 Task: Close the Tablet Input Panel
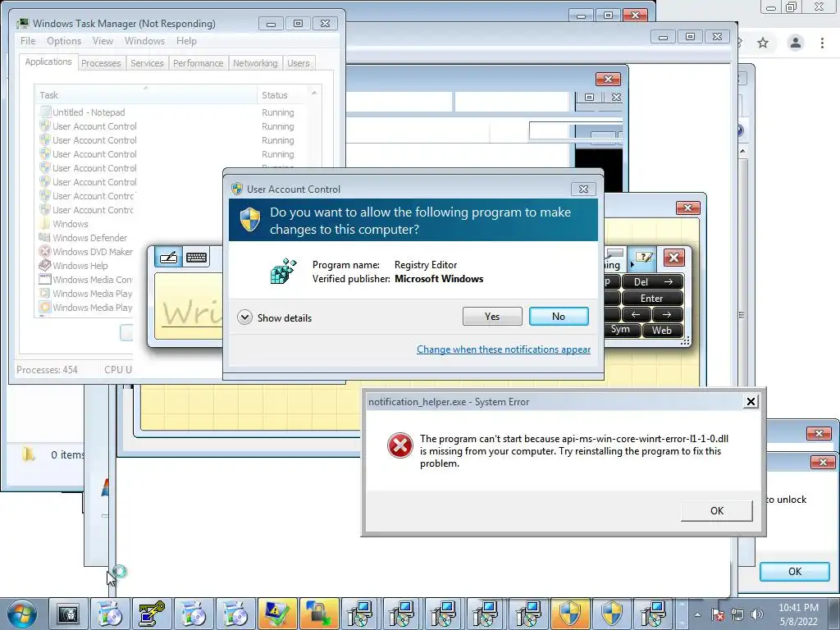(674, 258)
